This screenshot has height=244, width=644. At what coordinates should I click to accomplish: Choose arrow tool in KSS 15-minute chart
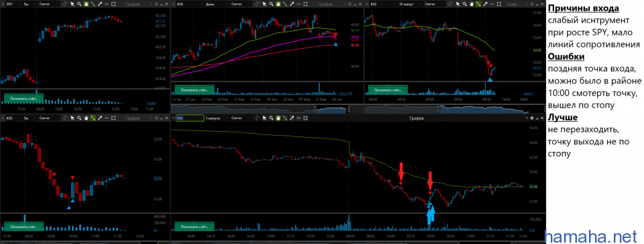pos(485,4)
